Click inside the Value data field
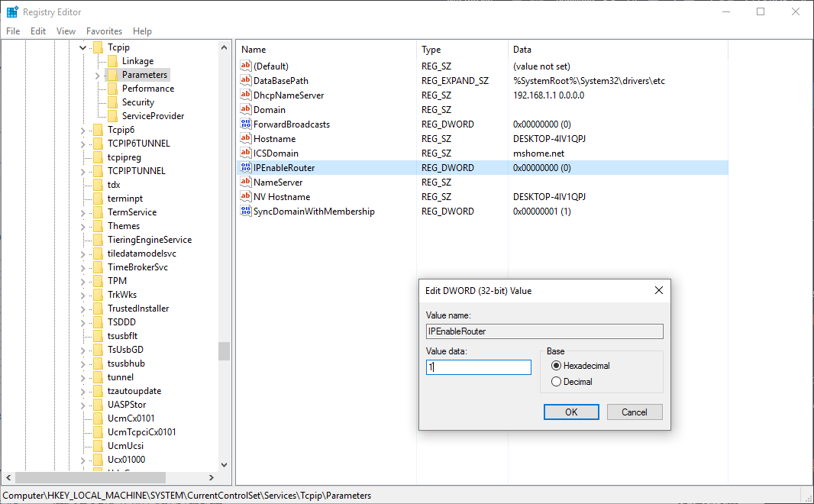This screenshot has height=504, width=814. [x=479, y=367]
